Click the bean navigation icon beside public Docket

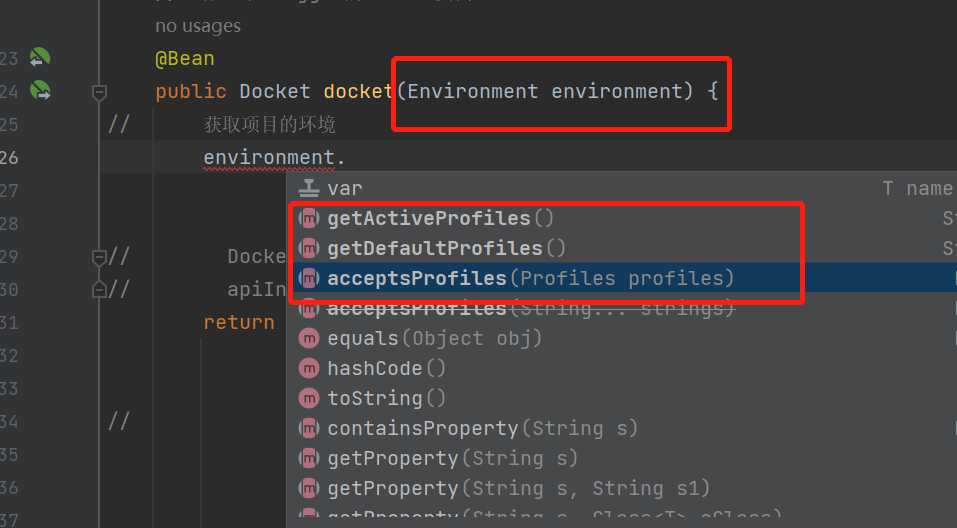click(x=40, y=90)
